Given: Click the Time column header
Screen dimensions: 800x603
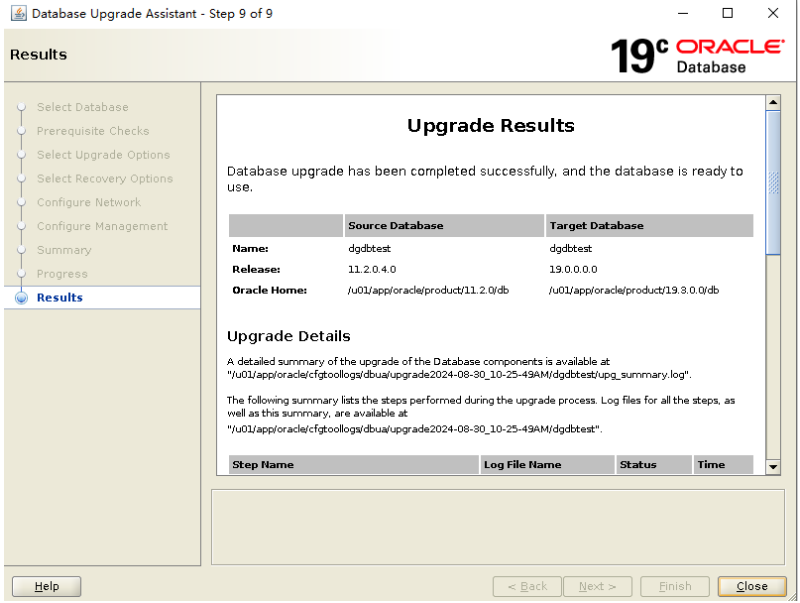Looking at the screenshot, I should click(x=723, y=465).
